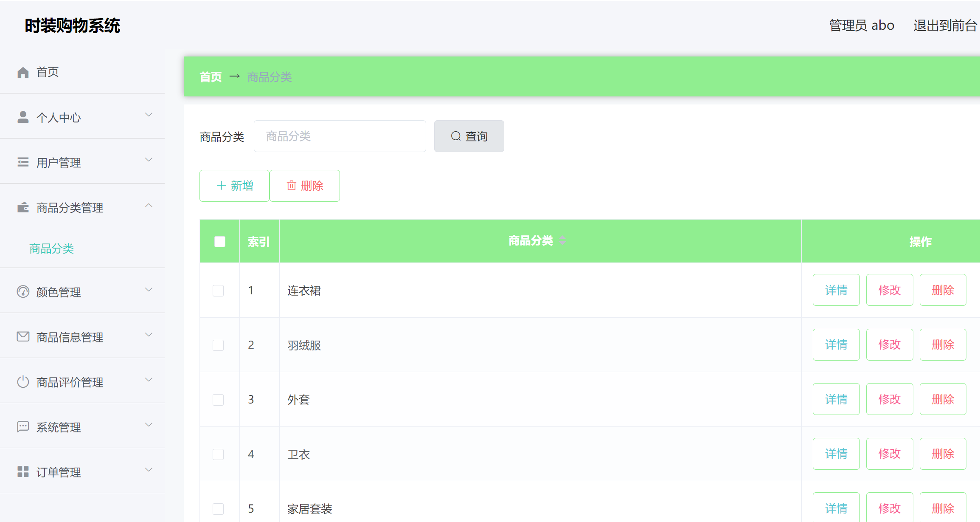Click the envelope icon beside 商品信息管理
This screenshot has width=980, height=522.
click(x=23, y=336)
